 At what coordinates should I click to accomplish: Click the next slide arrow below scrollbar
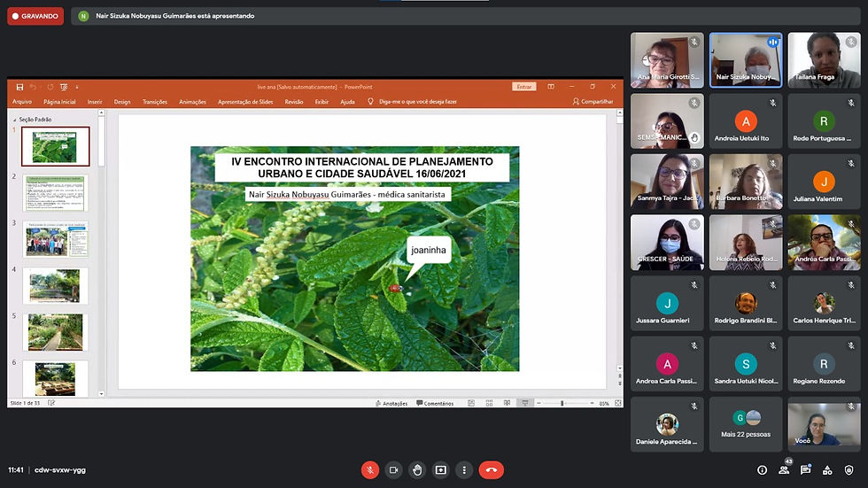tap(619, 383)
